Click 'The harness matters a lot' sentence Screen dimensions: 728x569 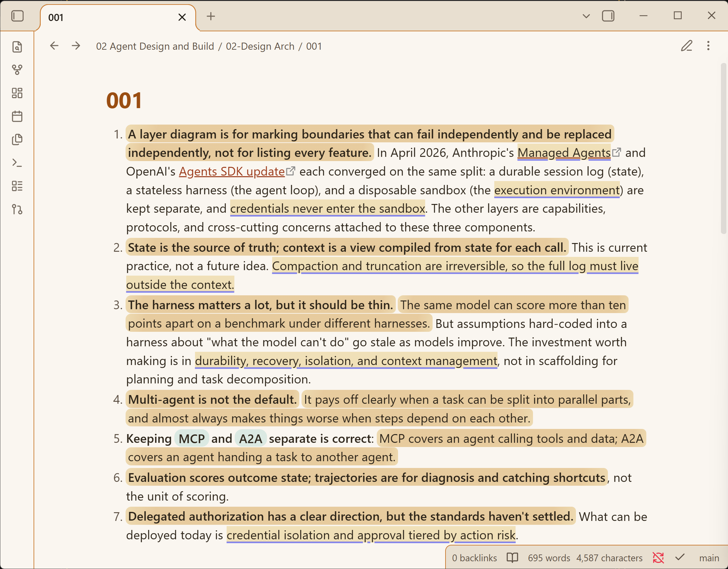click(261, 305)
